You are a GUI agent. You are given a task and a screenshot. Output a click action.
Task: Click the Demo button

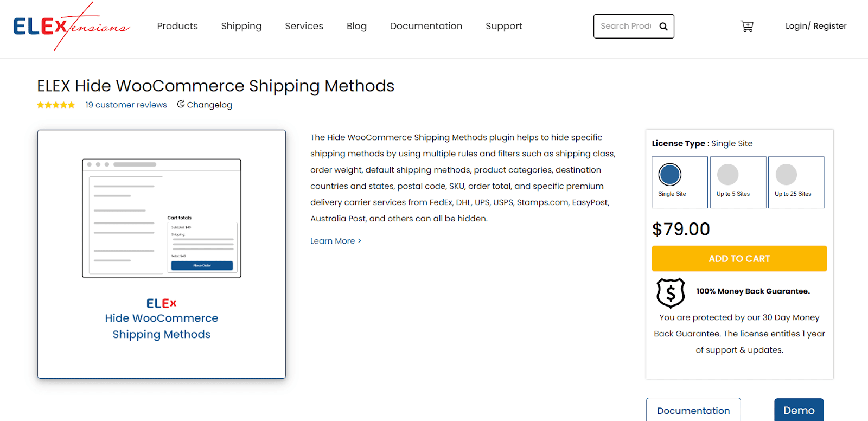(799, 410)
